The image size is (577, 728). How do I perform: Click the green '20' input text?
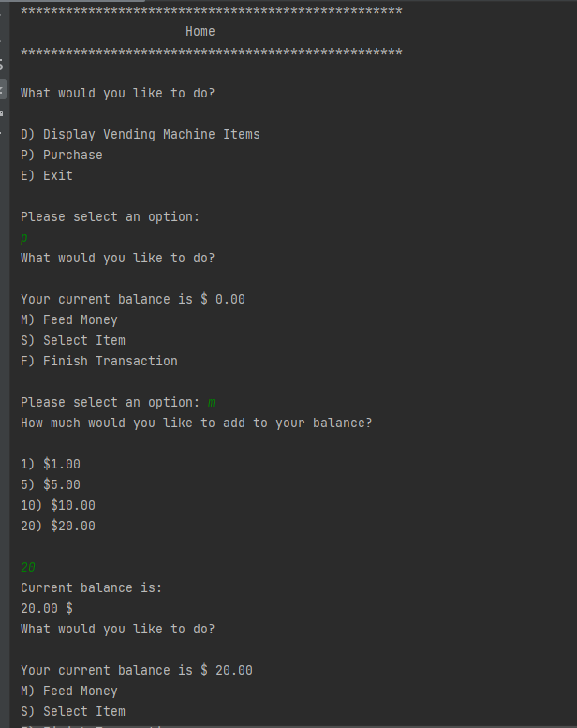(x=28, y=567)
